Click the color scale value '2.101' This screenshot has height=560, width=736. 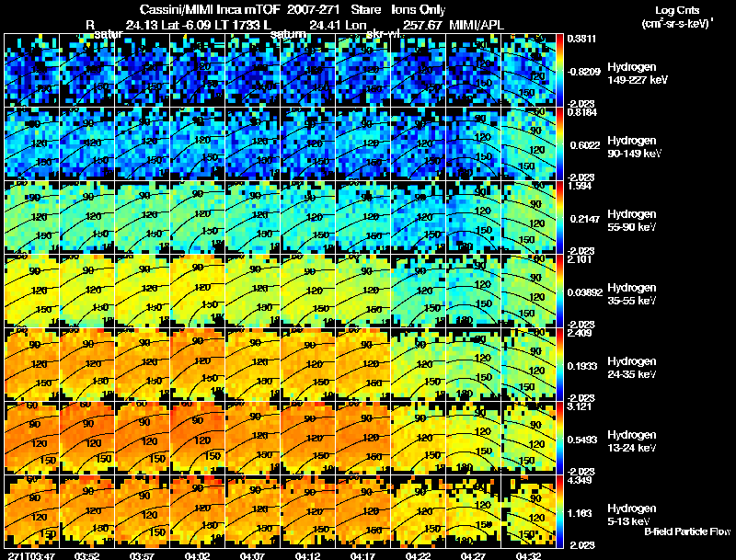[x=580, y=259]
